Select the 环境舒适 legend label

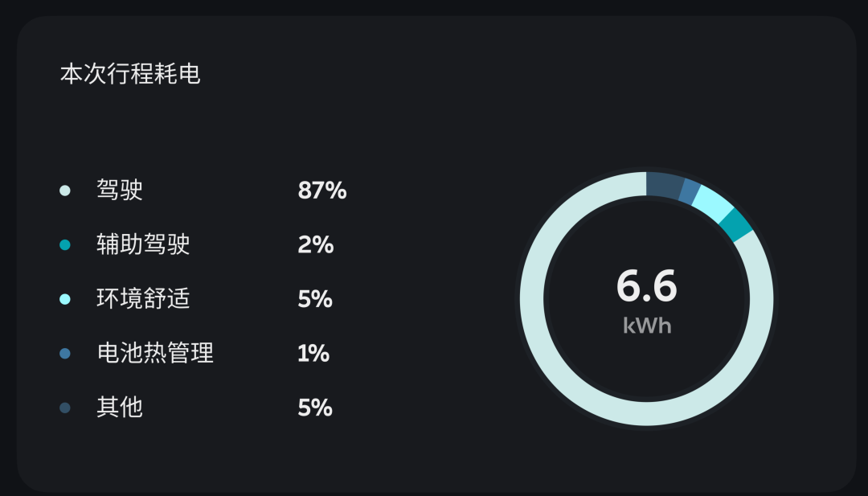(x=143, y=299)
